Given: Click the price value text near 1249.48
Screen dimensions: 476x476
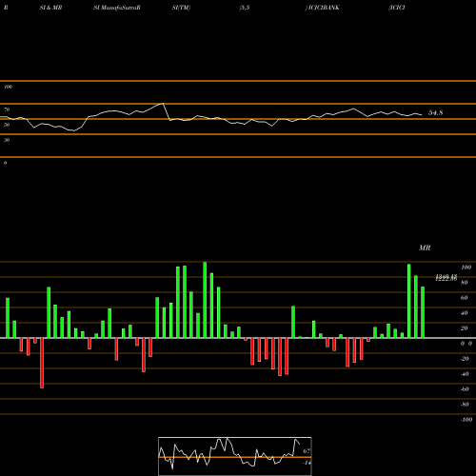Looking at the screenshot, I should pos(446,278).
